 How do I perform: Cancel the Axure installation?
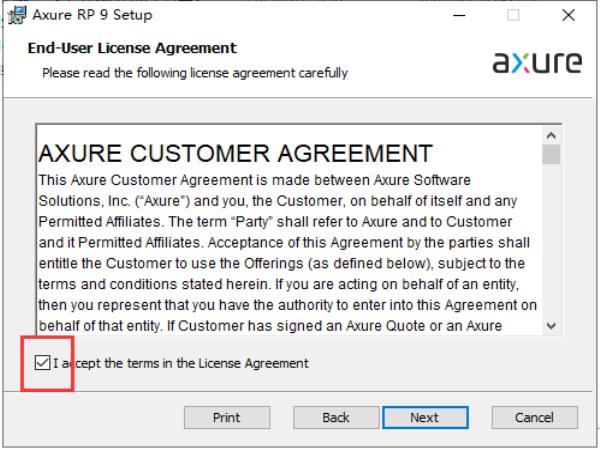pos(534,417)
